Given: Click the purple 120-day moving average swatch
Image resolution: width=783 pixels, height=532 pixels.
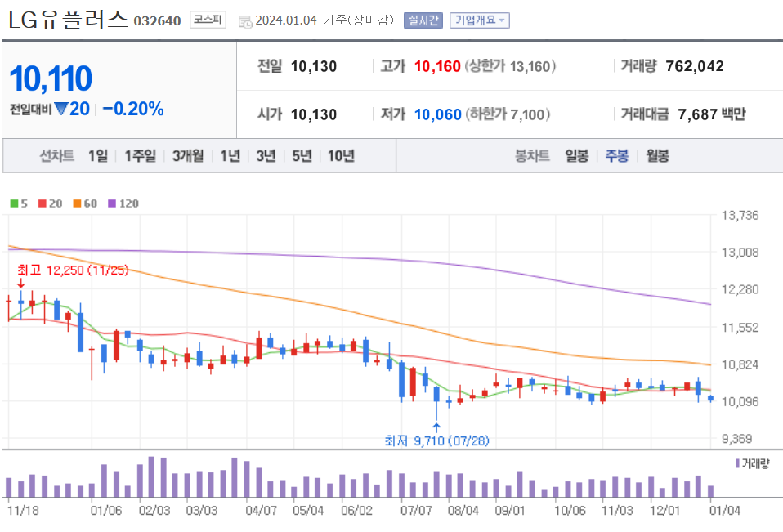Looking at the screenshot, I should (x=112, y=203).
